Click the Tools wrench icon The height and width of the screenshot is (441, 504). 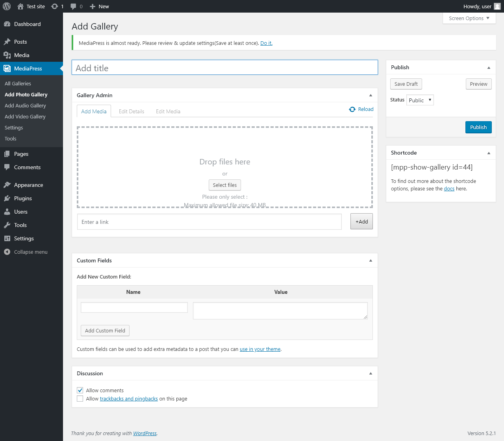[7, 225]
